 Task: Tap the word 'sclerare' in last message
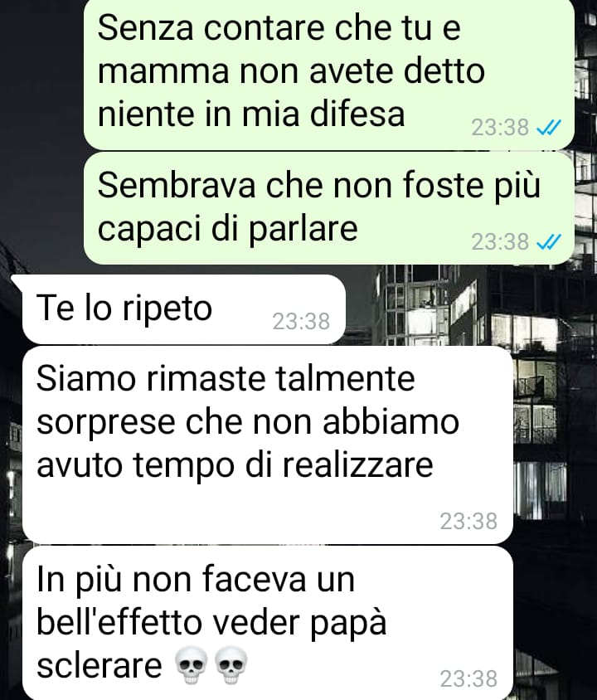[99, 664]
